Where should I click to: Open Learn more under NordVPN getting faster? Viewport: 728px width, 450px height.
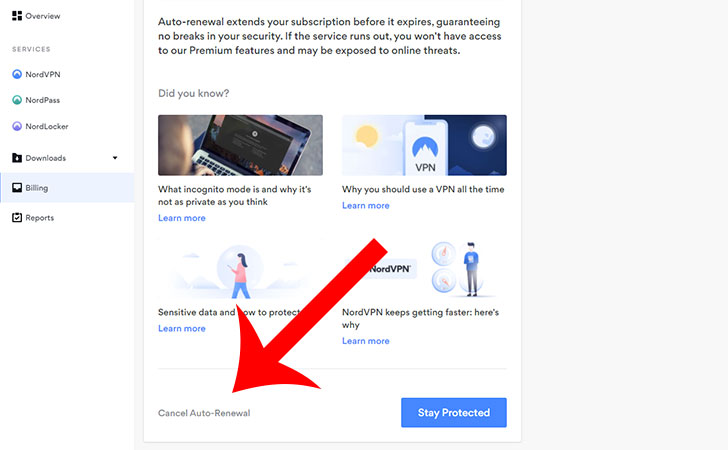365,341
